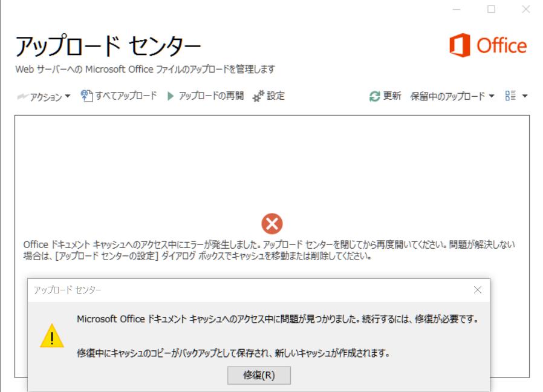Click the アップロード センター main heading
Viewport: 543px width, 392px height.
[x=108, y=46]
